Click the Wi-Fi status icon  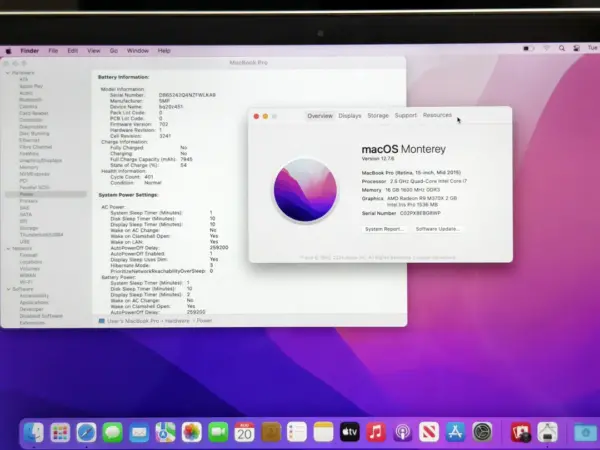pyautogui.click(x=546, y=48)
